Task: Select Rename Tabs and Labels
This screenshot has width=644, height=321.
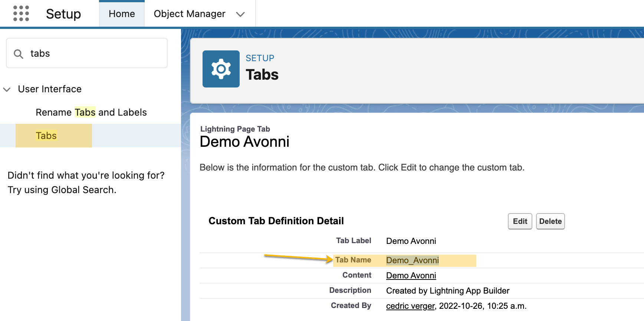Action: pyautogui.click(x=91, y=112)
